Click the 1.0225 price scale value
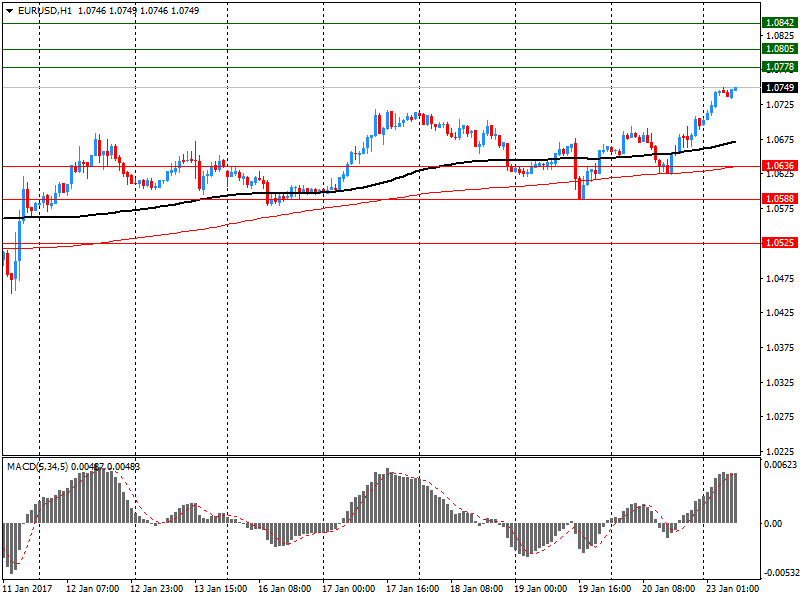Viewport: 800px width, 600px height. 781,452
